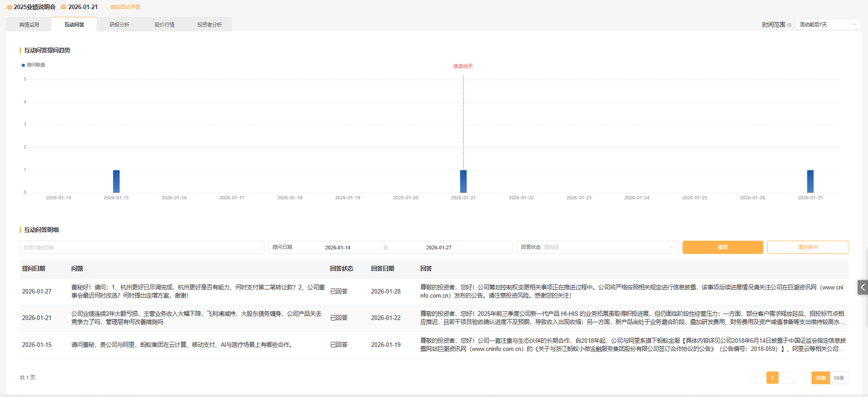The width and height of the screenshot is (868, 397).
Task: Click the 回答状态 column header
Action: [x=342, y=269]
